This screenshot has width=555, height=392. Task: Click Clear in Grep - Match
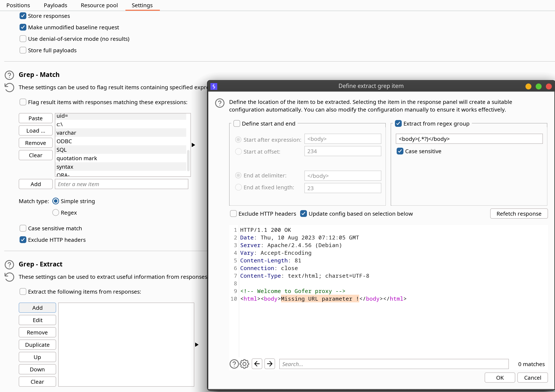coord(35,155)
